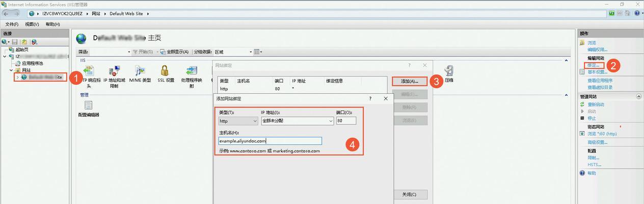Open the HTTP 响应标头 feature icon
Viewport: 644px width, 204px height.
[90, 71]
